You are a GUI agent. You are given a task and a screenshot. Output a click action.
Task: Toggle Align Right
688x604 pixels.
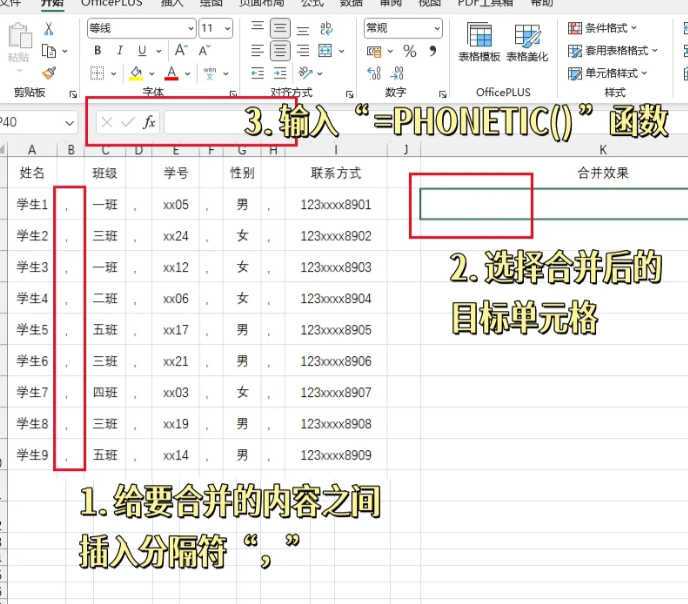pos(303,51)
